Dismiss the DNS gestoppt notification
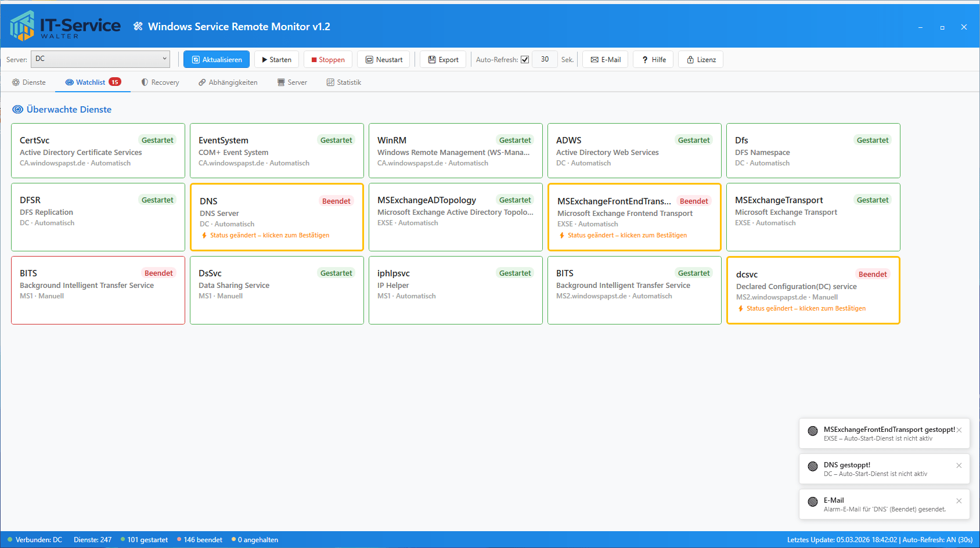Image resolution: width=980 pixels, height=548 pixels. [x=959, y=466]
